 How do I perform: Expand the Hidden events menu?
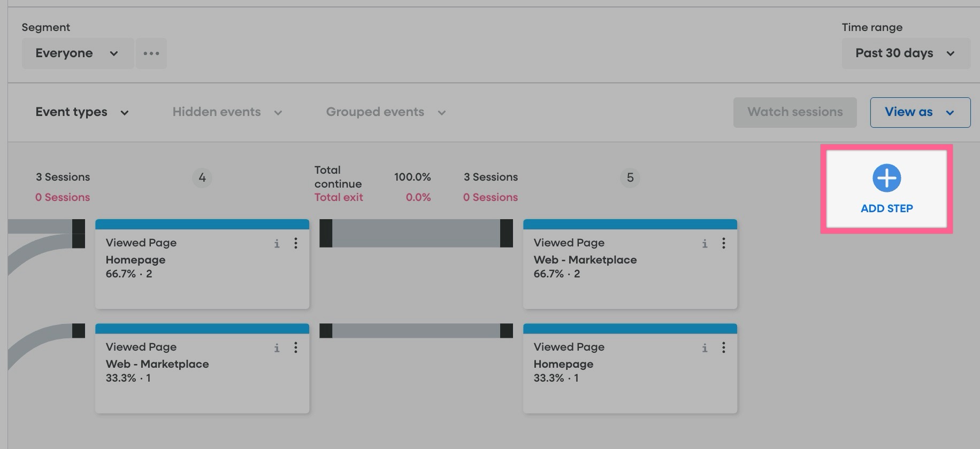coord(227,112)
